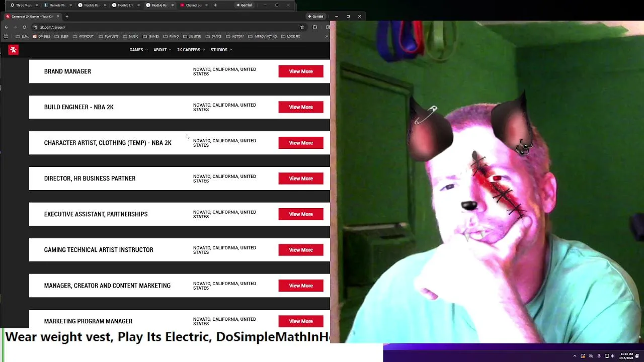Close the Careers at 2K Games tab
The image size is (644, 362).
pos(58,17)
